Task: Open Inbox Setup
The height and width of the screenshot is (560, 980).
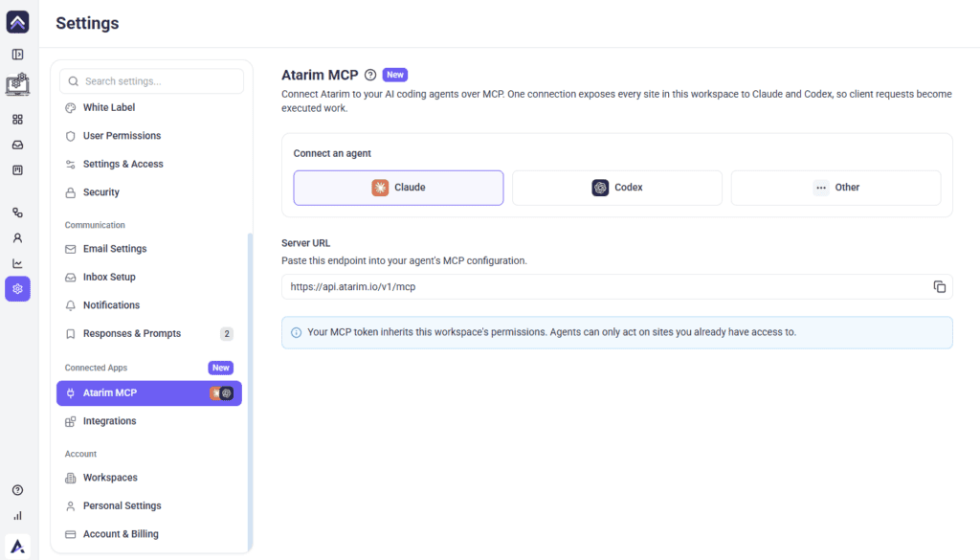Action: click(x=148, y=277)
